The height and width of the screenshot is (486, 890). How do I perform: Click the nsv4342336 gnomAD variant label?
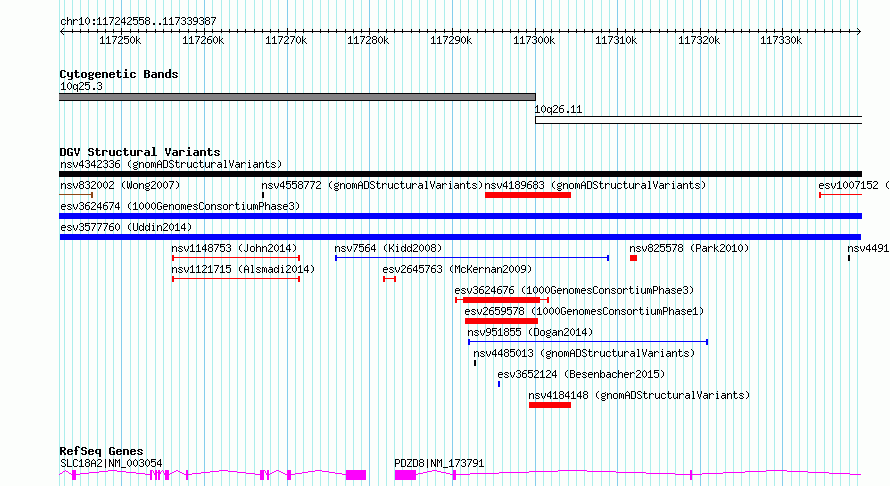(171, 164)
